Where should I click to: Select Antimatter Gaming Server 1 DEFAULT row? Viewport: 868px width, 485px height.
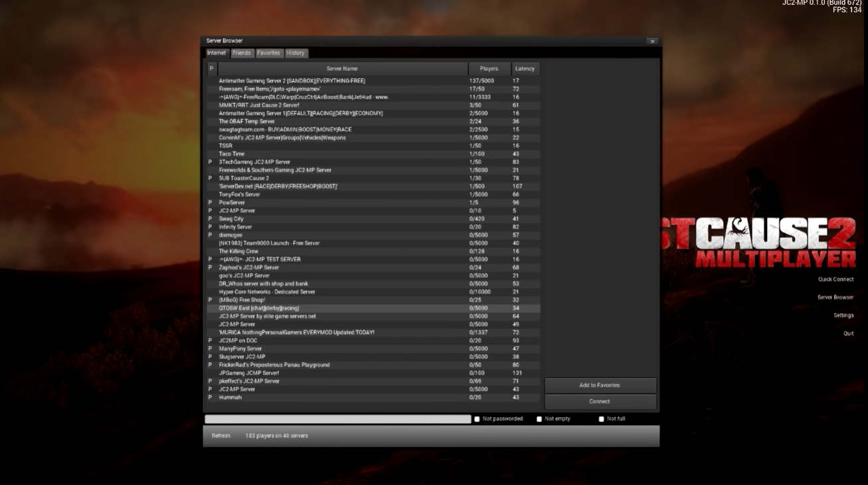(373, 114)
